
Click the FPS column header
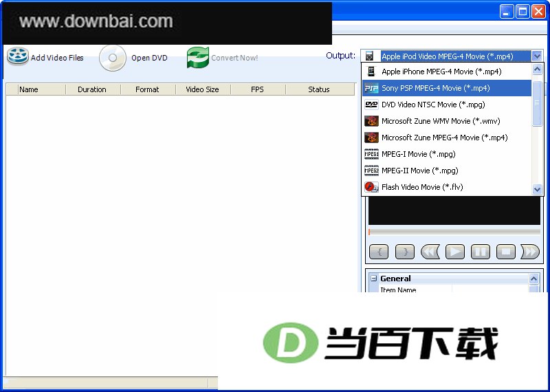[x=257, y=89]
